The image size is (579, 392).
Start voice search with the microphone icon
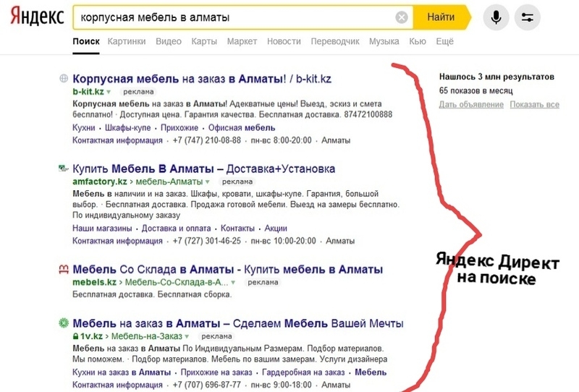tap(496, 17)
